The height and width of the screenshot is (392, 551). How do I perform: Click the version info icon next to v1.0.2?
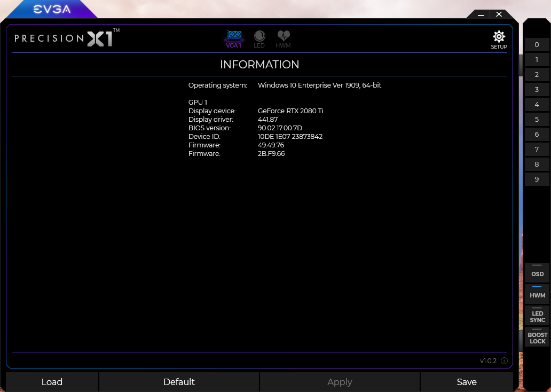click(504, 360)
